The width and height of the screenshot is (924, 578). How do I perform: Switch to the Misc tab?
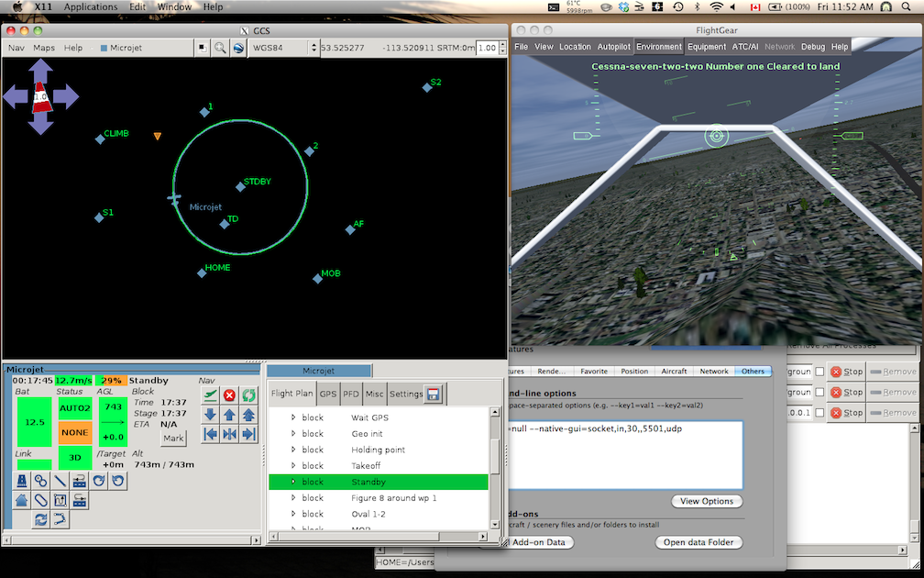point(374,394)
